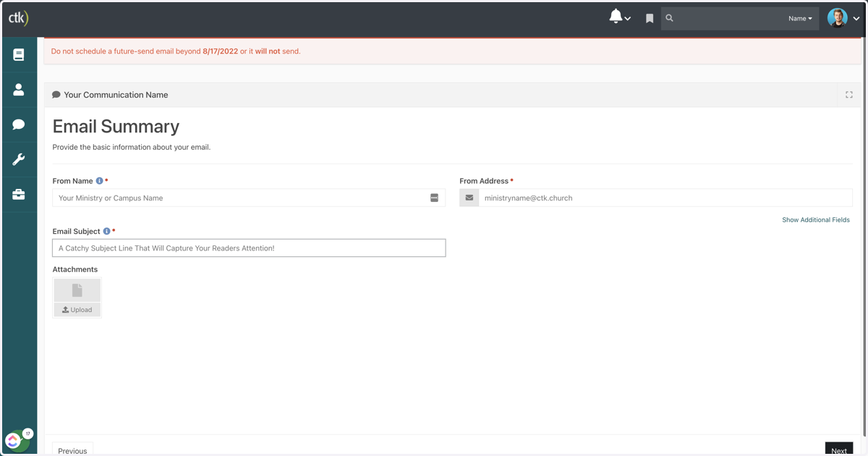Click the Attachments label

[x=75, y=269]
